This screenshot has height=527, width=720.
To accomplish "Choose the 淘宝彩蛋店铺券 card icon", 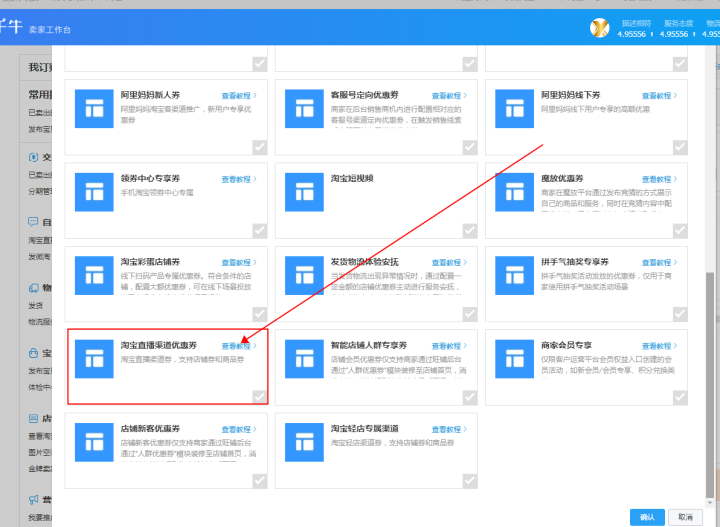I will click(x=94, y=275).
